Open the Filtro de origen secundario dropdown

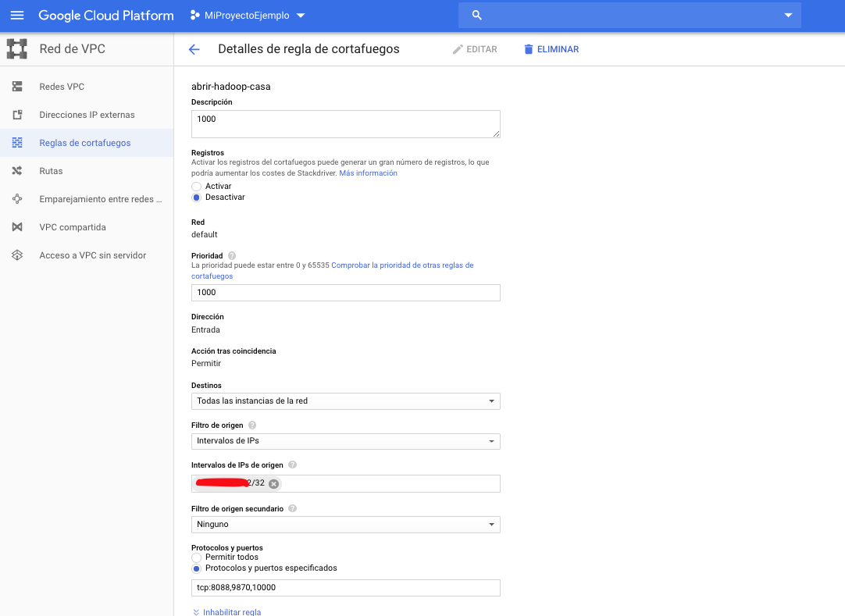(x=345, y=525)
